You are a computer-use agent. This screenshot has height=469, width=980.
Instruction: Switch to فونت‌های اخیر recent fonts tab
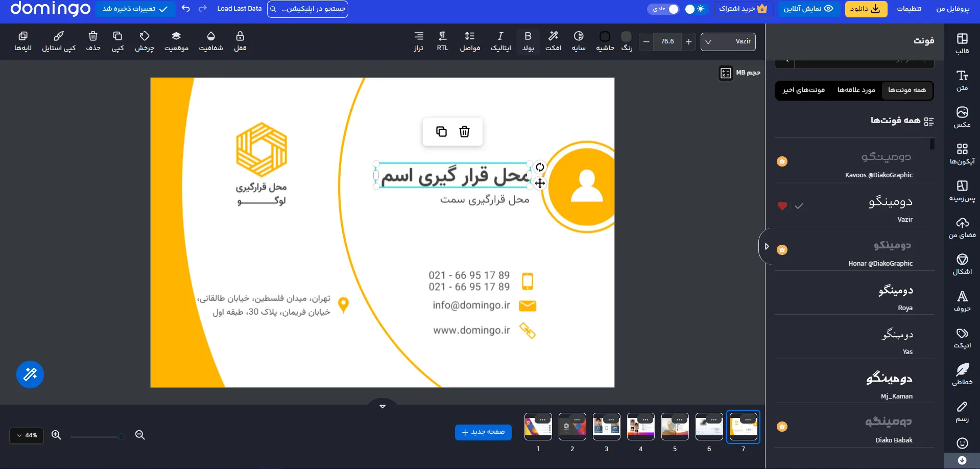(x=804, y=90)
